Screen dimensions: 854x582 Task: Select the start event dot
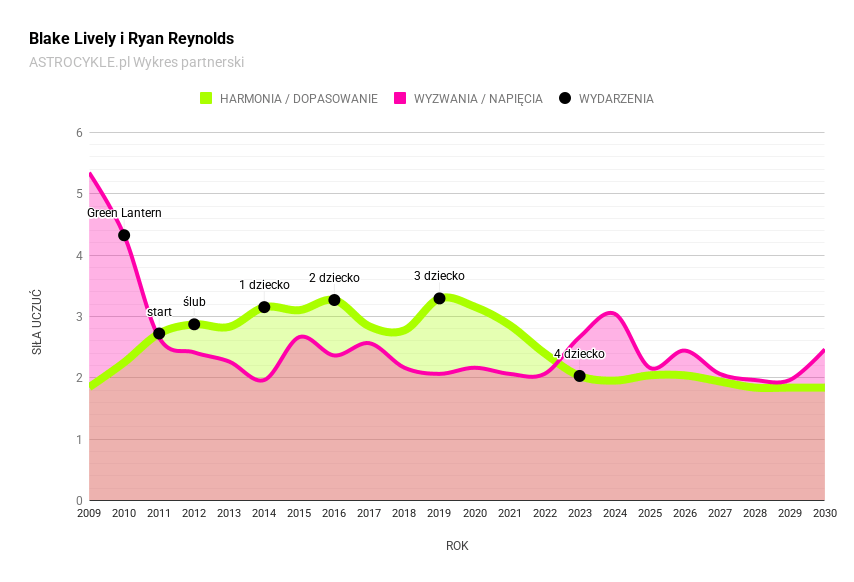[159, 333]
